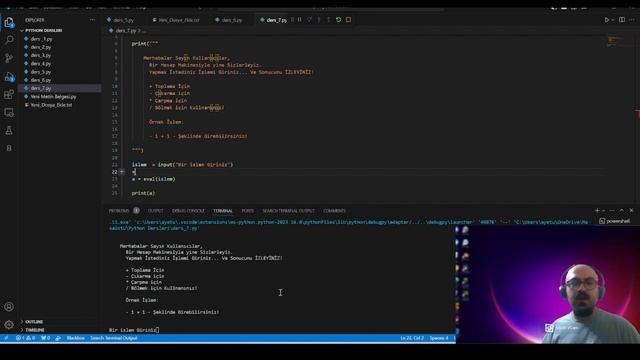Image resolution: width=640 pixels, height=360 pixels.
Task: Open Yeni Metin Belgesi.py in explorer
Action: [60, 97]
